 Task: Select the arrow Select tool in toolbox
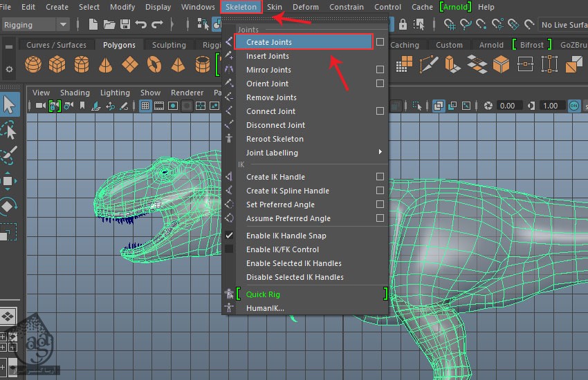(9, 105)
